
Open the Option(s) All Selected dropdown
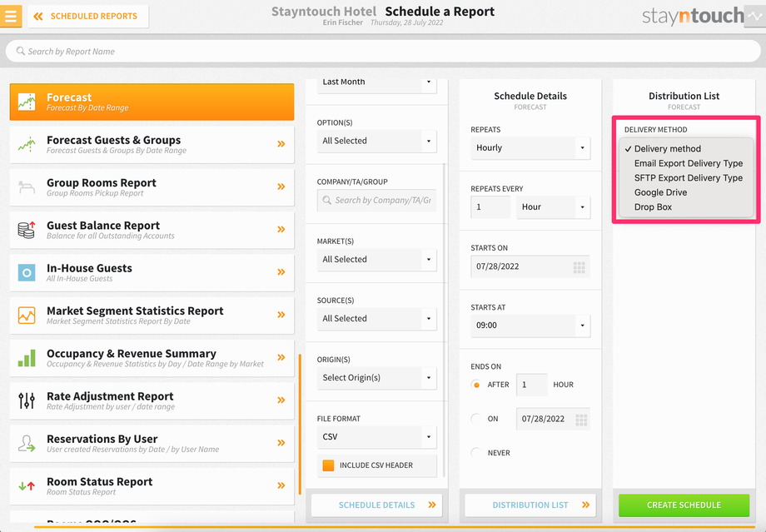pyautogui.click(x=376, y=142)
